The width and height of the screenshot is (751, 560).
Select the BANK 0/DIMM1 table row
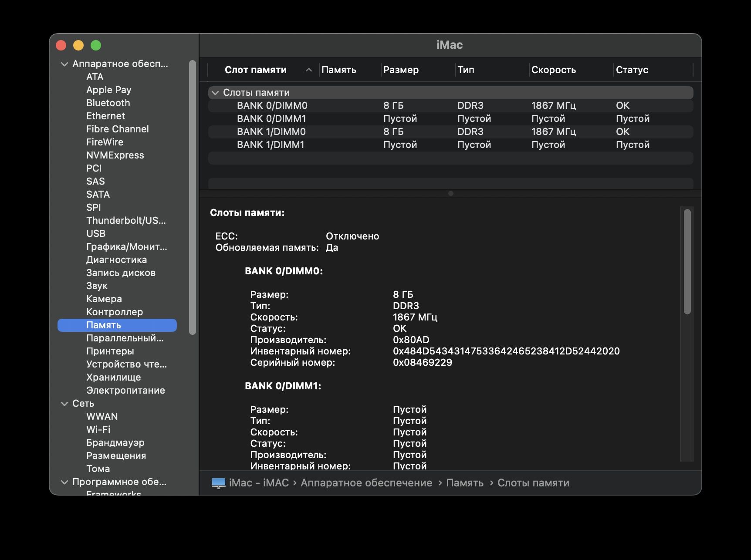pos(450,119)
